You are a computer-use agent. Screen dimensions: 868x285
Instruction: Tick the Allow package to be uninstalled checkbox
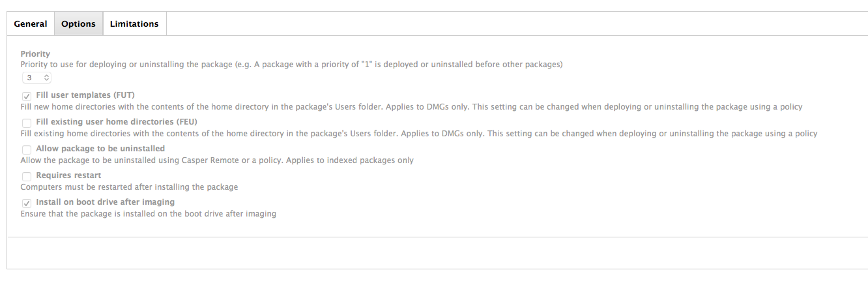27,149
